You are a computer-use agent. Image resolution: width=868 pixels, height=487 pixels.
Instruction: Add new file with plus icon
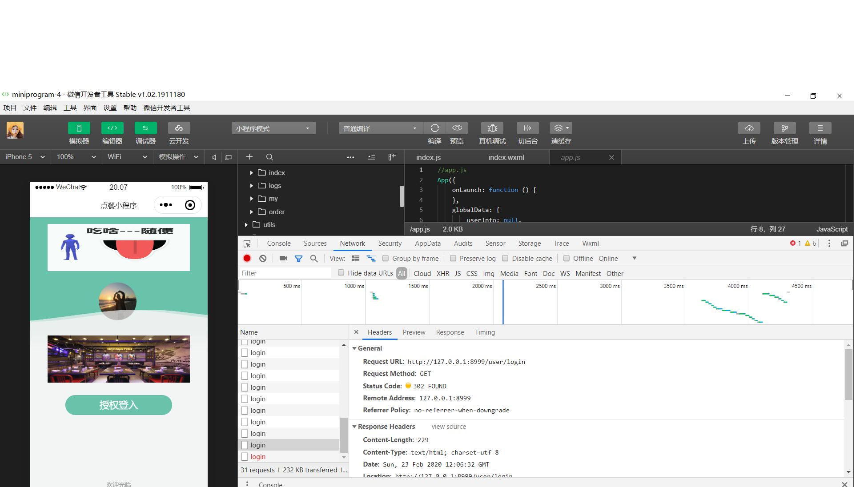coord(249,157)
